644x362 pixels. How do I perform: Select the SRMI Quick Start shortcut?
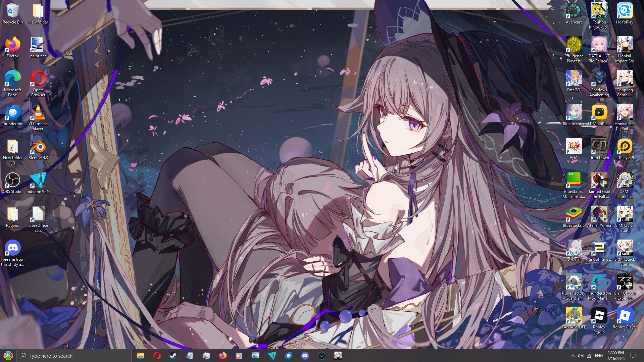(x=625, y=253)
